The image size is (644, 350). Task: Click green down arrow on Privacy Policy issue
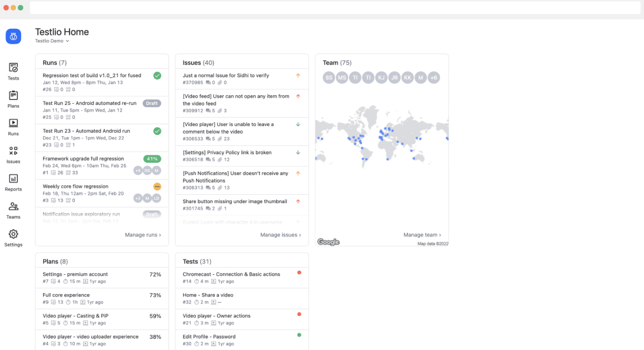pos(298,152)
